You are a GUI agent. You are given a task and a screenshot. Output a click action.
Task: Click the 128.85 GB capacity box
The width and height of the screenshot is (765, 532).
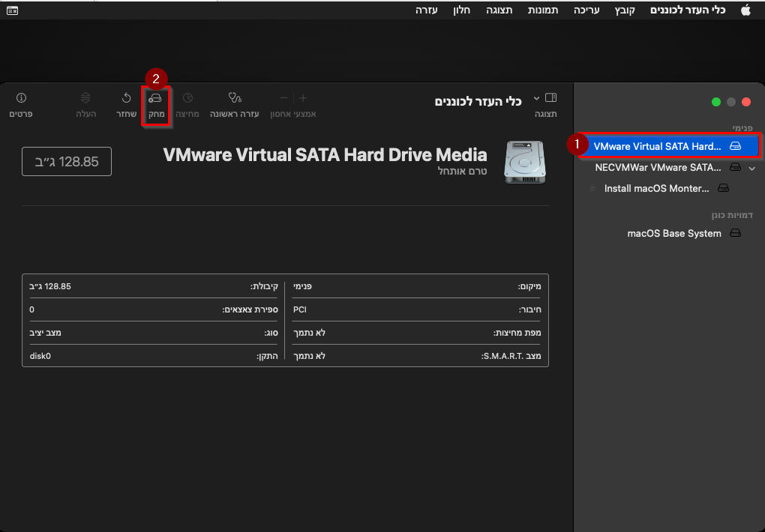pyautogui.click(x=67, y=161)
